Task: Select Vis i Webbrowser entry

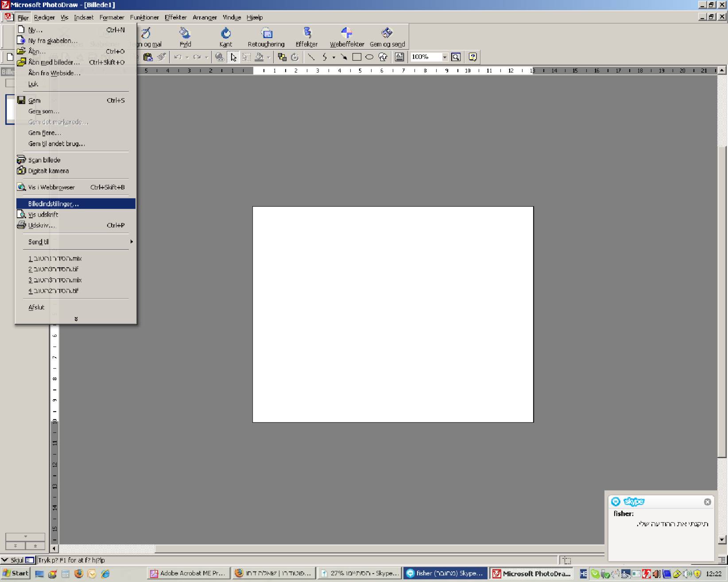Action: [x=76, y=187]
